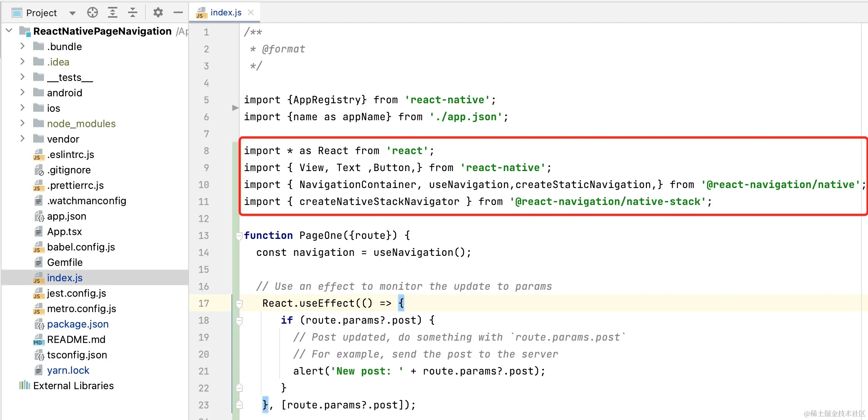Viewport: 868px width, 420px height.
Task: Open the Project view dropdown
Action: click(x=72, y=13)
